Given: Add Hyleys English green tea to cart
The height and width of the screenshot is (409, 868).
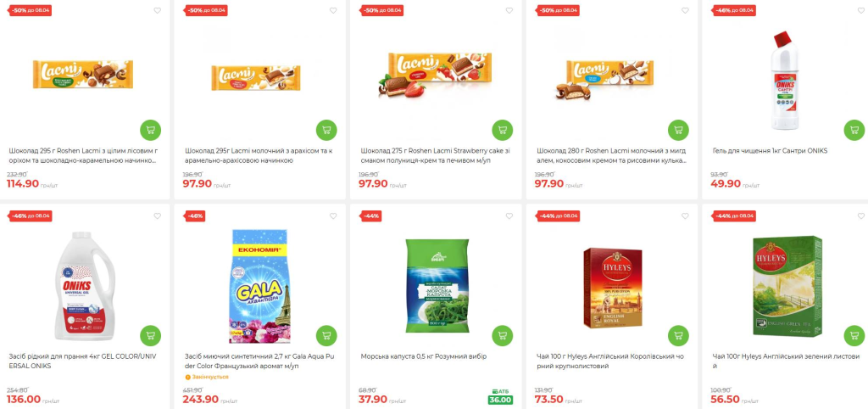Looking at the screenshot, I should pyautogui.click(x=854, y=336).
